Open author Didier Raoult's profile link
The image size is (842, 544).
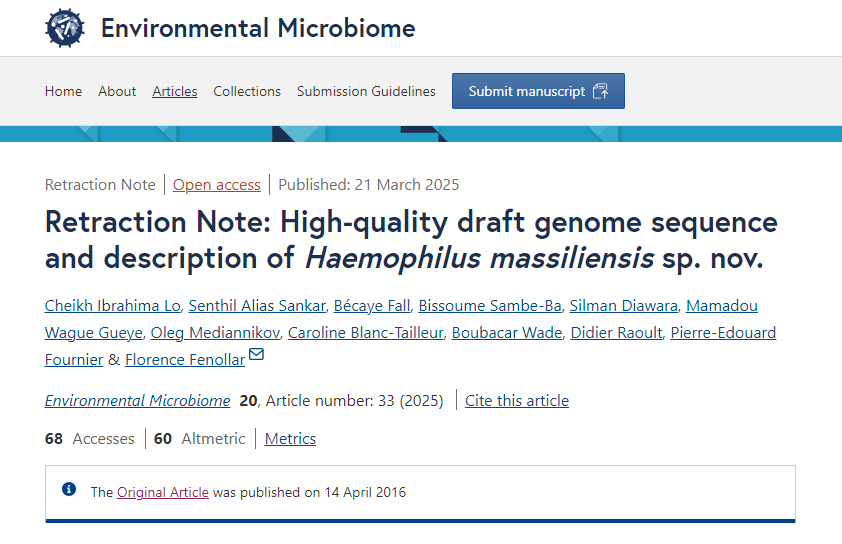pyautogui.click(x=616, y=332)
